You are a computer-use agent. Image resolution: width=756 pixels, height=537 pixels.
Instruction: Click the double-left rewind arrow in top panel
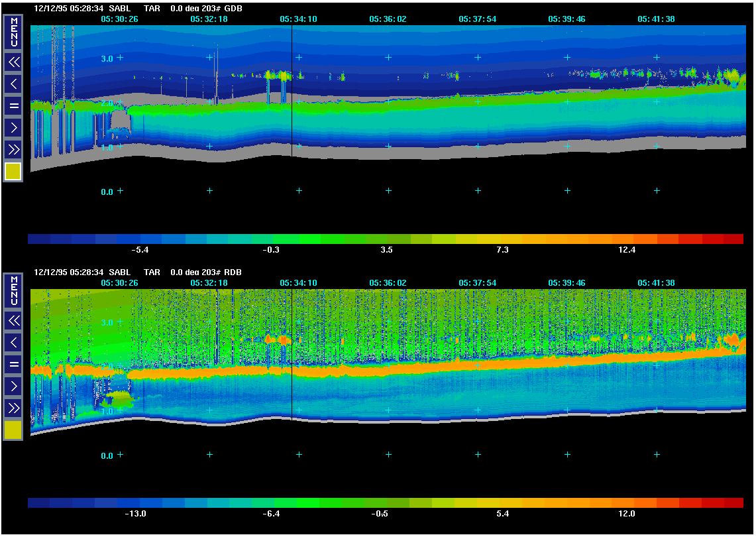pos(13,62)
